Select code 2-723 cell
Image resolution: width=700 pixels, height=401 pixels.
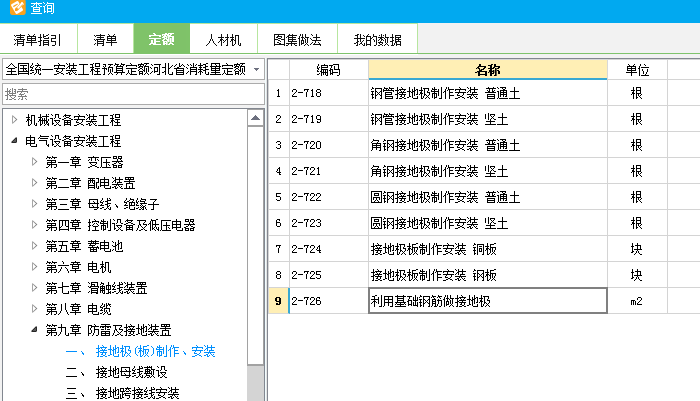pyautogui.click(x=329, y=222)
